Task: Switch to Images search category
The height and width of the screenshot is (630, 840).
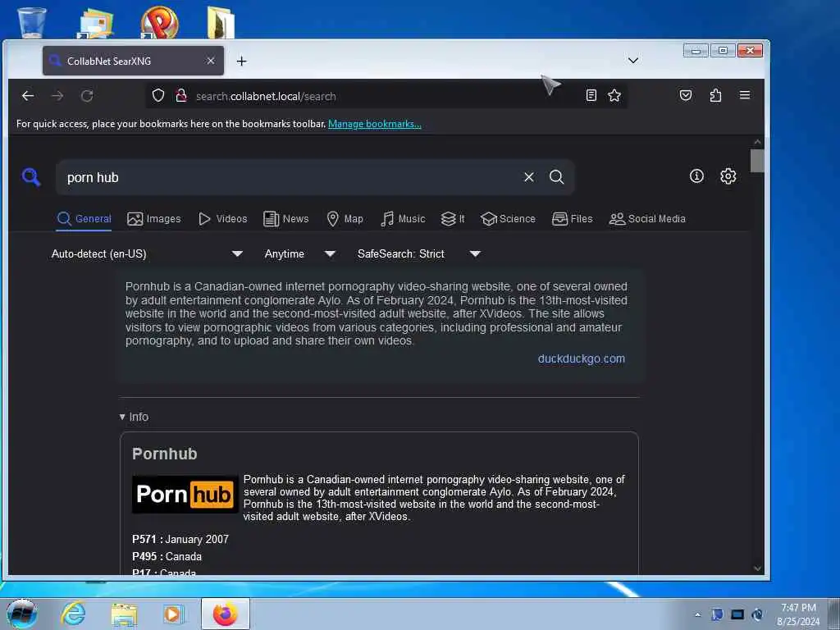Action: 153,218
